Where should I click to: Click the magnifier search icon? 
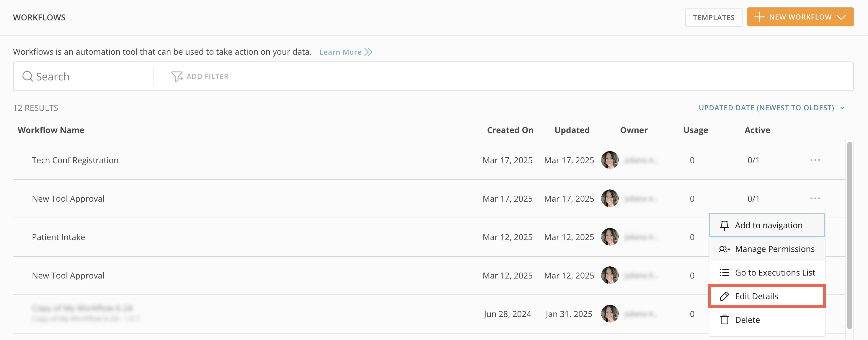[x=27, y=77]
